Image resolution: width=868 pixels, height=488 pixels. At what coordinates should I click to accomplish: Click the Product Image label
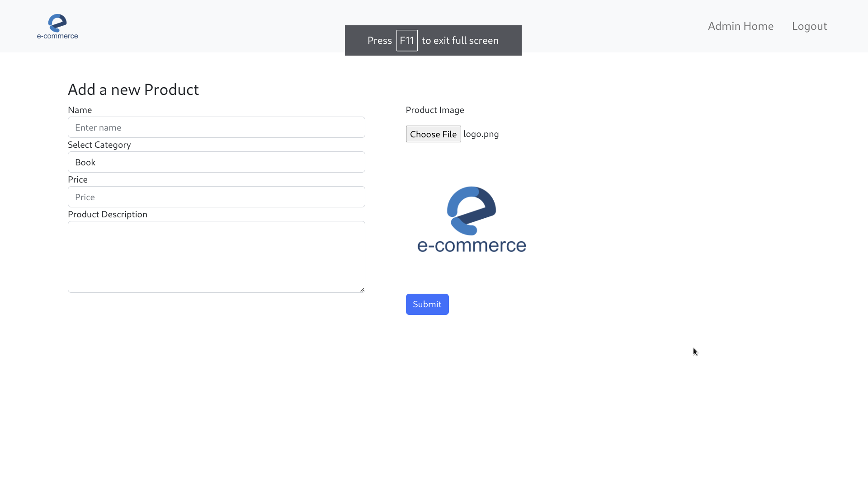(x=434, y=110)
